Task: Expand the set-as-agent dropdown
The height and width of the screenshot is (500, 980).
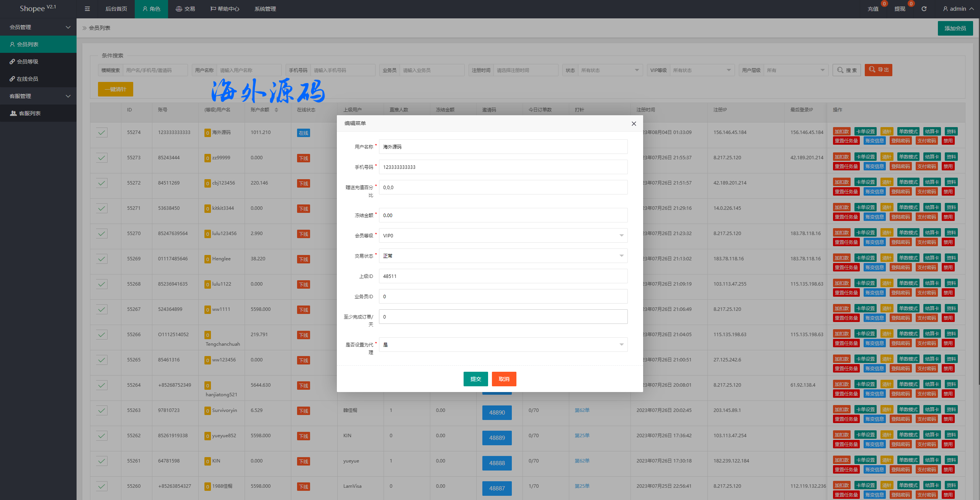Action: tap(503, 345)
